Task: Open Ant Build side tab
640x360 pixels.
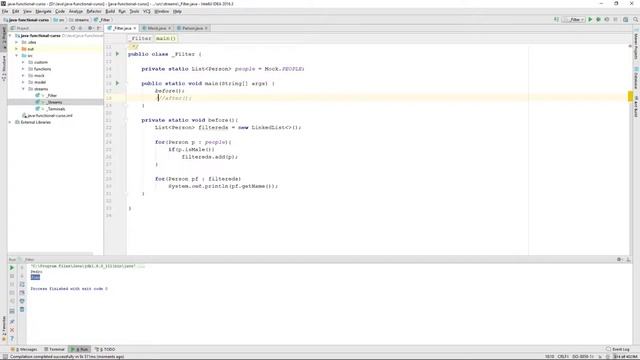Action: [x=636, y=106]
